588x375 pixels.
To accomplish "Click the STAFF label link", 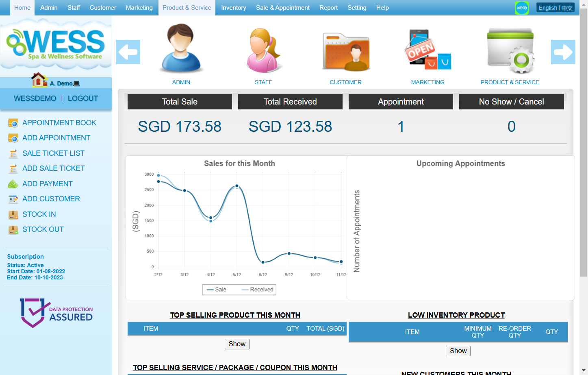I will pos(263,82).
